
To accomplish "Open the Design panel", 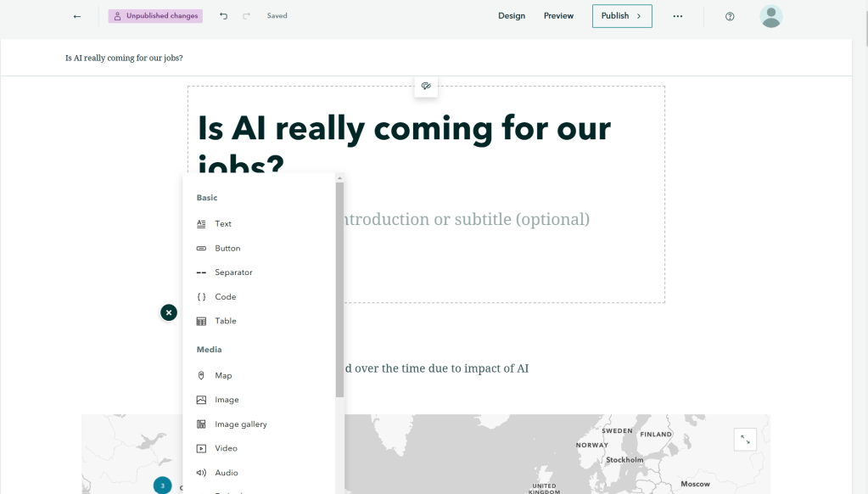I will click(x=512, y=16).
